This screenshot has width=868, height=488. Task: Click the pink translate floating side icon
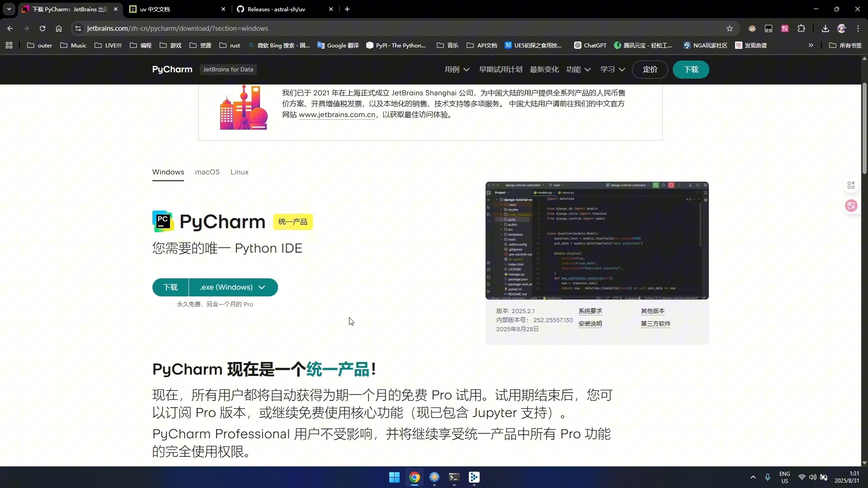click(x=851, y=206)
